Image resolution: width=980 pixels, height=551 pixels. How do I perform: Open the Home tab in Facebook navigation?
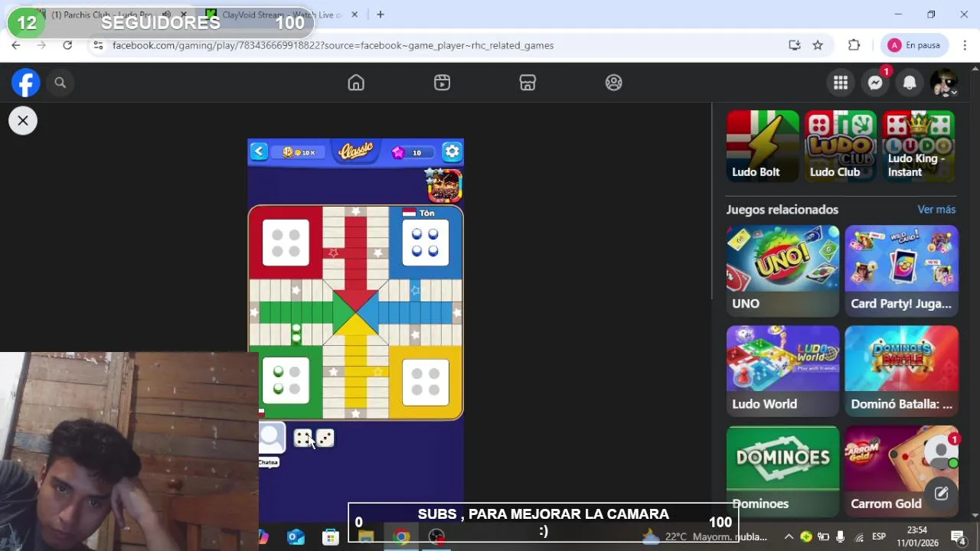pos(356,83)
